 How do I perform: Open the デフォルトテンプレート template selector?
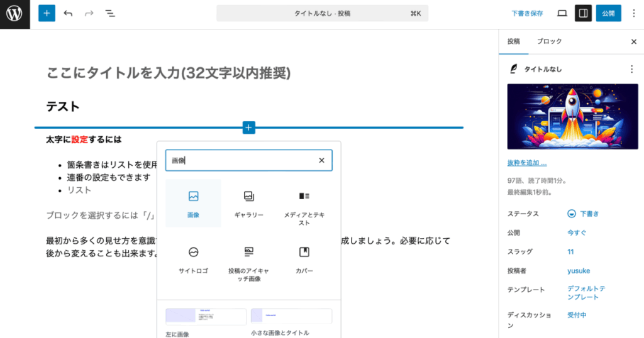click(586, 293)
